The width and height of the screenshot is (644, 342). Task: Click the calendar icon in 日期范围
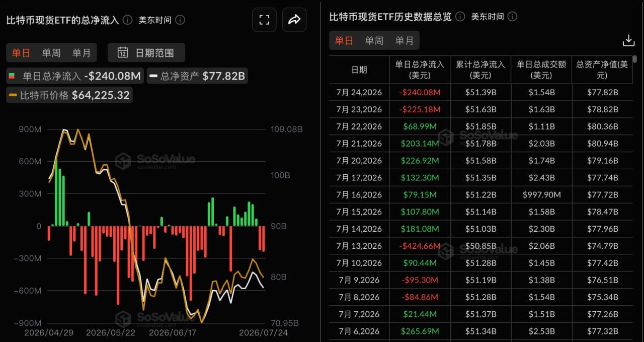pos(122,52)
